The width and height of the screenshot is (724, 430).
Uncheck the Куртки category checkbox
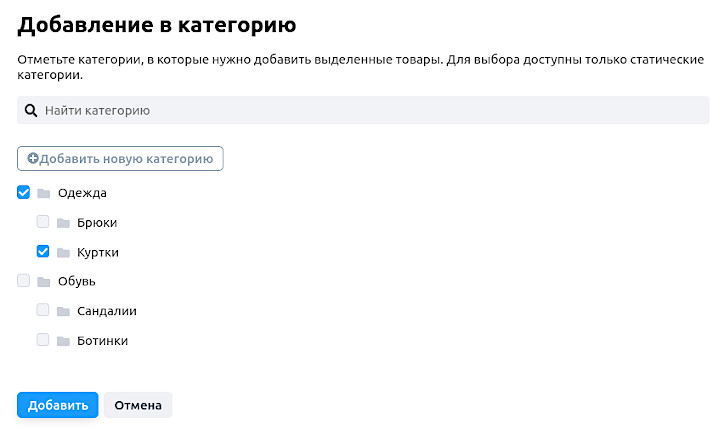click(x=43, y=252)
